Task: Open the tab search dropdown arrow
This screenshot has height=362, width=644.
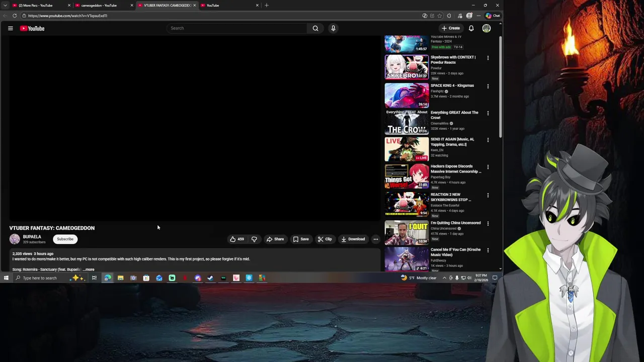Action: [5, 6]
